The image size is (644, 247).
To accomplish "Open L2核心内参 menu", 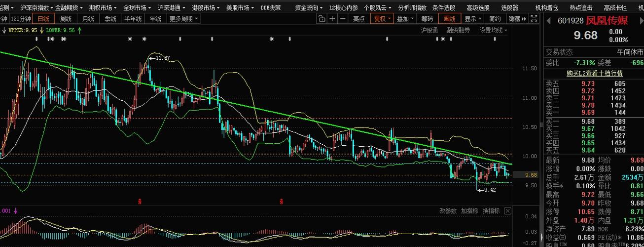I will 343,8.
